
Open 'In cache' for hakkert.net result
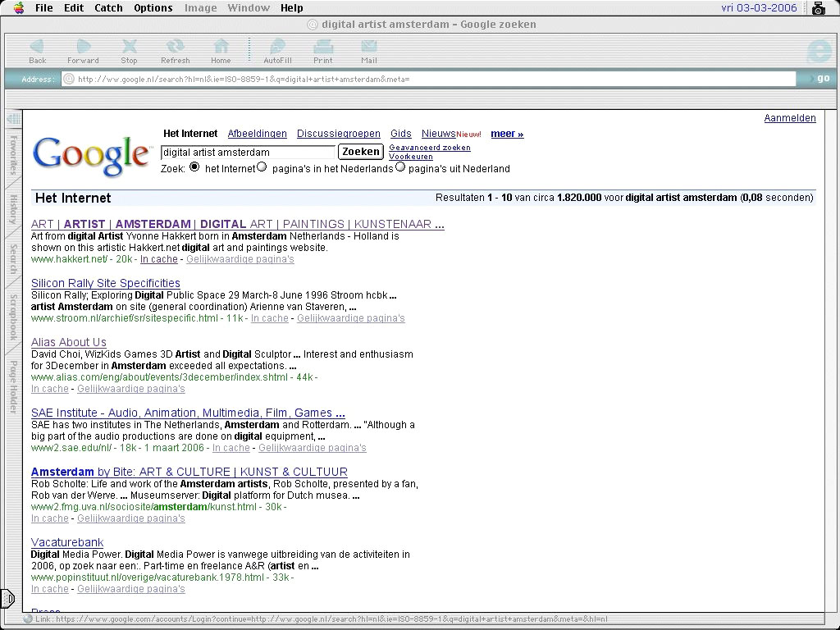tap(158, 259)
